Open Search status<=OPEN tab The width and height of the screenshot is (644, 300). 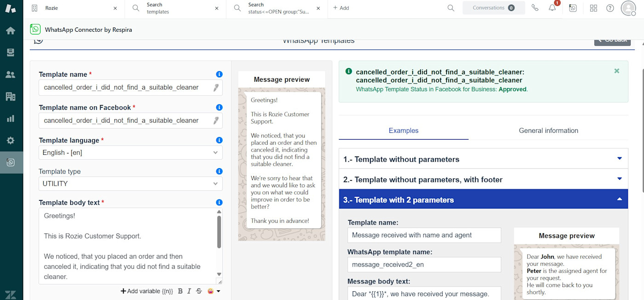pyautogui.click(x=277, y=8)
